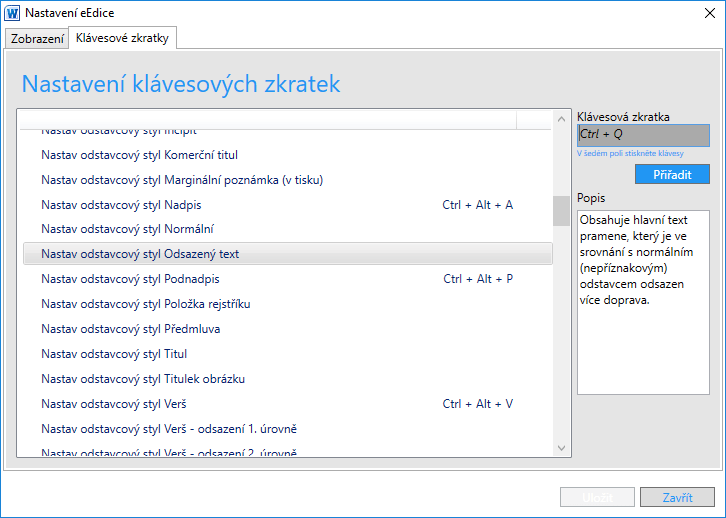Select row 'Nastav odstavcový styl Podnadpis'
The image size is (726, 518).
(x=288, y=279)
